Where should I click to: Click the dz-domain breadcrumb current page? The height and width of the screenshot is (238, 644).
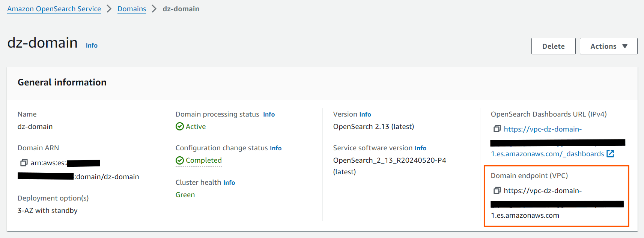181,9
